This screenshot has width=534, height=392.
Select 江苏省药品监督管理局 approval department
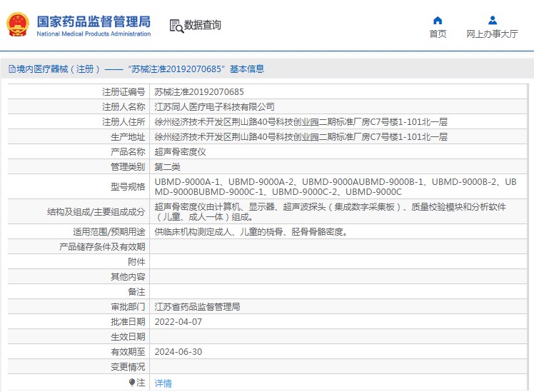tap(197, 307)
